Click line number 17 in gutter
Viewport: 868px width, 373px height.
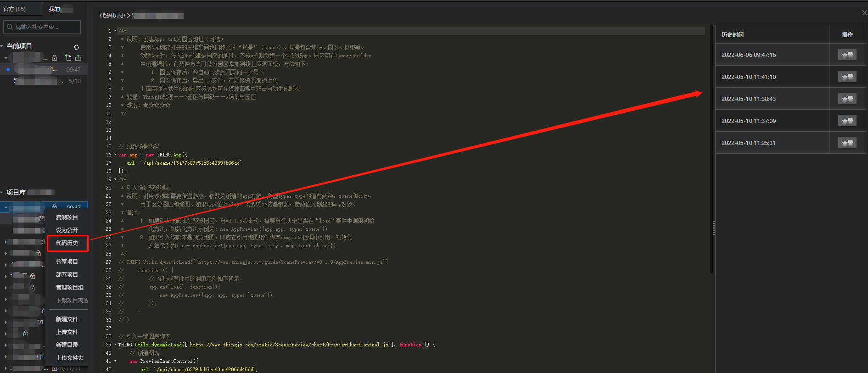[x=109, y=163]
